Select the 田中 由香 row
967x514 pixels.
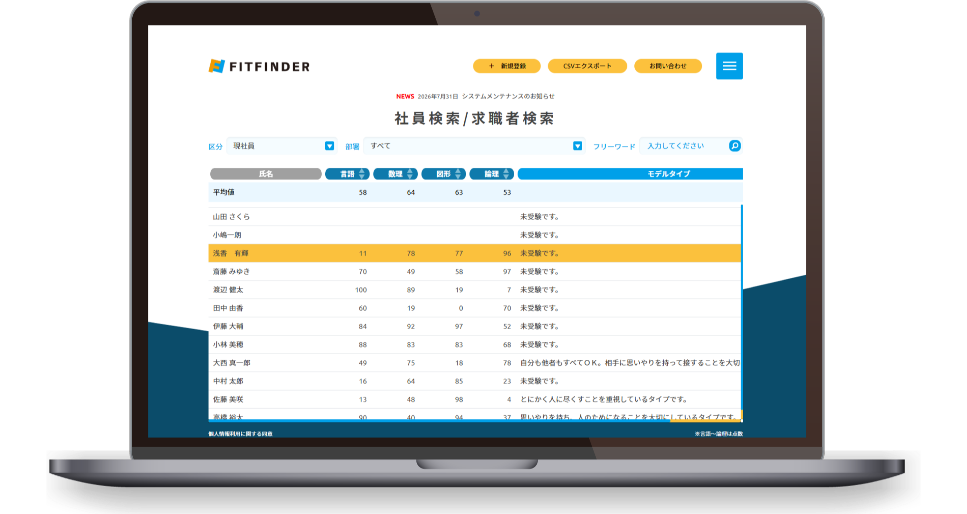coord(474,308)
